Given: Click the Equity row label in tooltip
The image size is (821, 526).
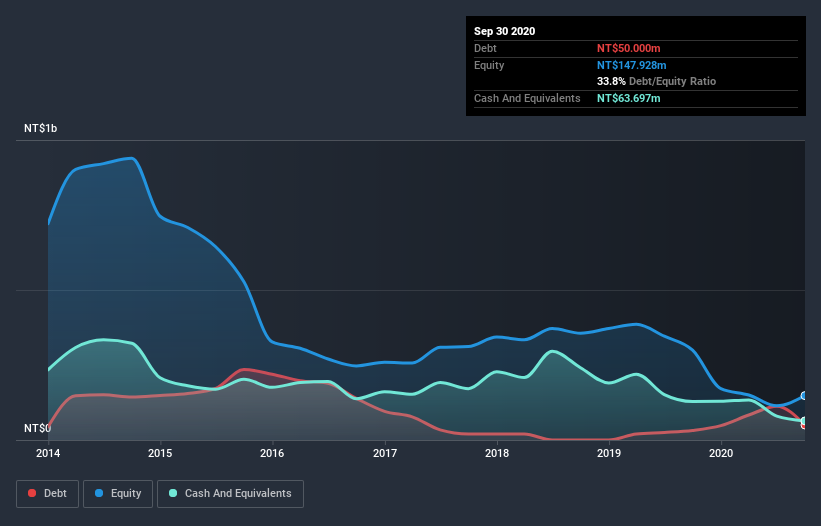Looking at the screenshot, I should tap(489, 65).
